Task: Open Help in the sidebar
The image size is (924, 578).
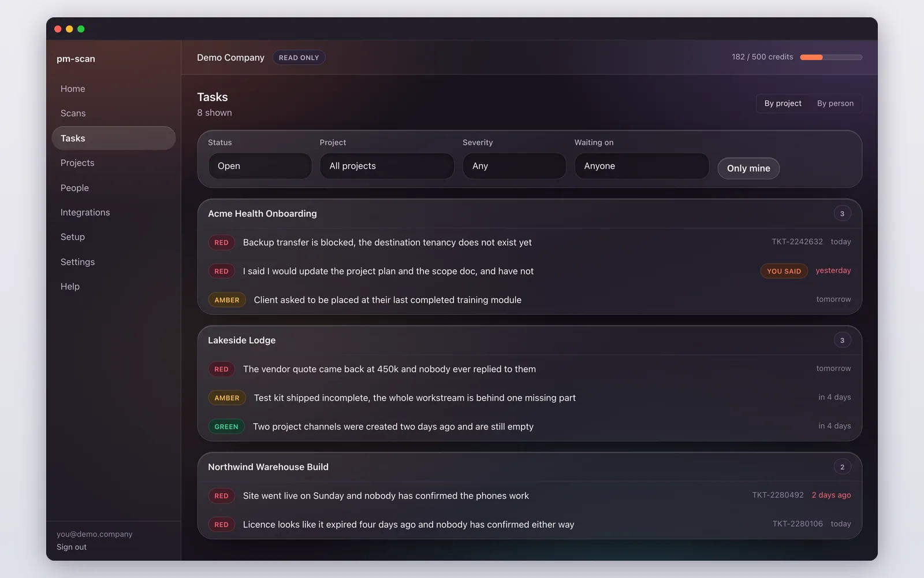Action: (x=114, y=287)
